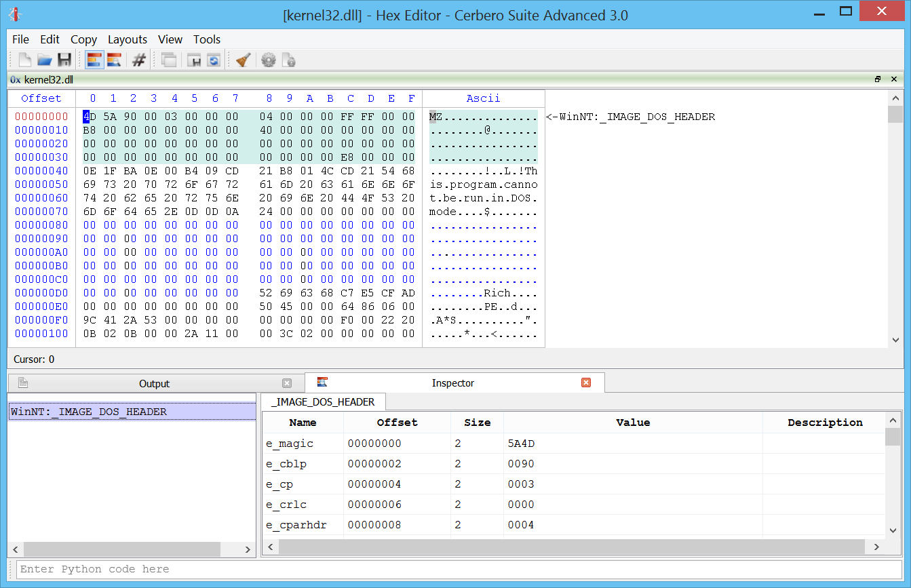Close the Output tab

click(x=287, y=383)
